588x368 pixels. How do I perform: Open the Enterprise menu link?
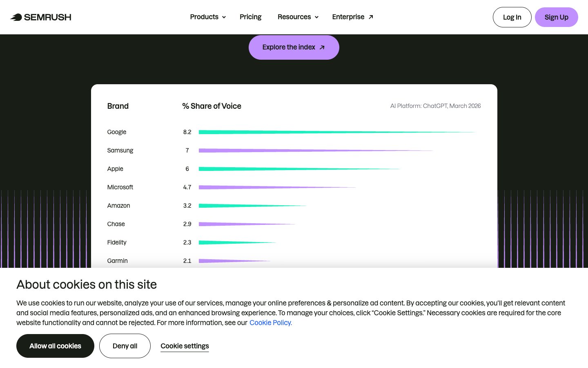click(348, 17)
